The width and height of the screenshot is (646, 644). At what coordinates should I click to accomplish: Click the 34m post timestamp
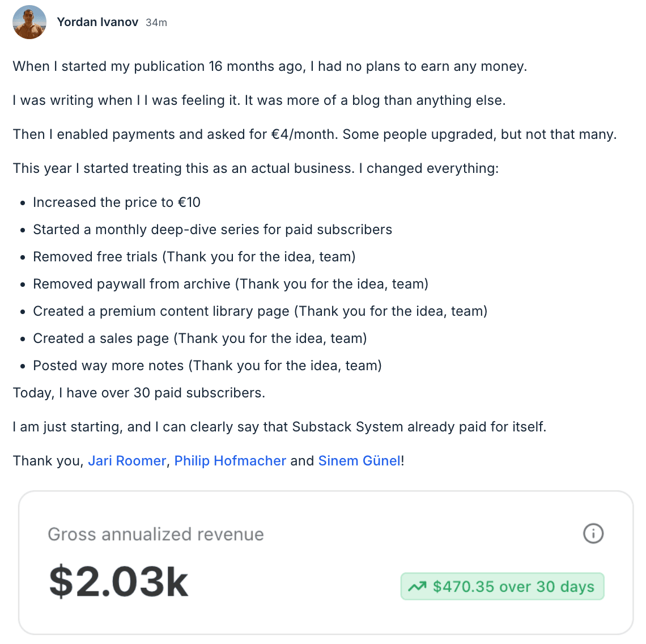pos(156,23)
